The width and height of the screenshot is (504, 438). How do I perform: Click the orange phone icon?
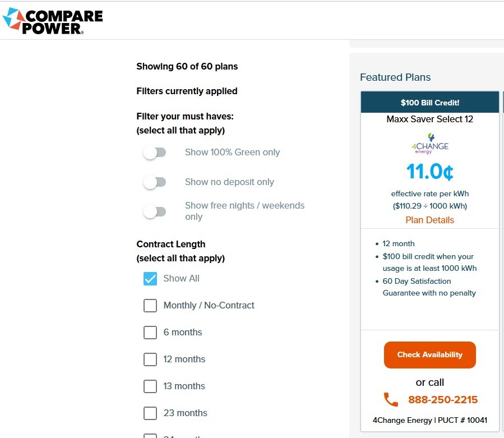391,400
